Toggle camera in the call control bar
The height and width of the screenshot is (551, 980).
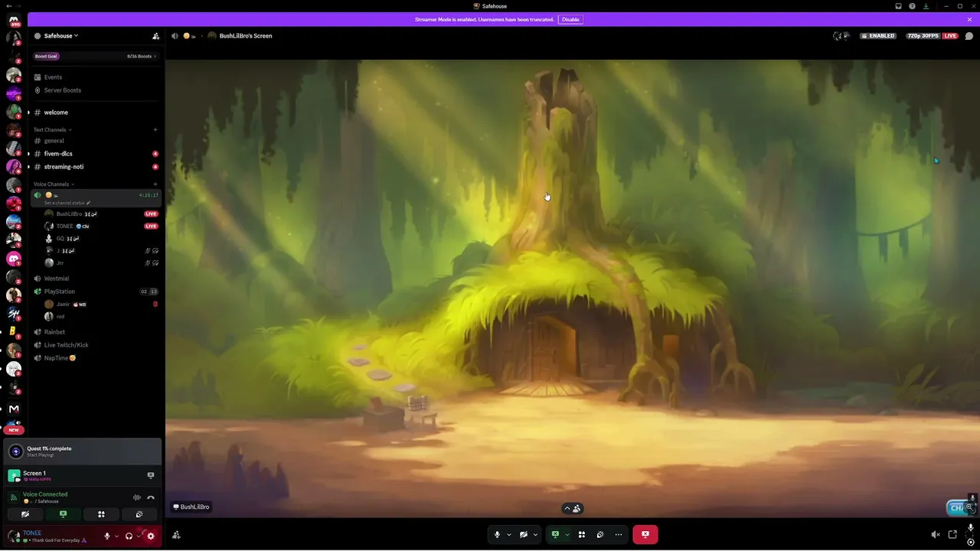524,534
